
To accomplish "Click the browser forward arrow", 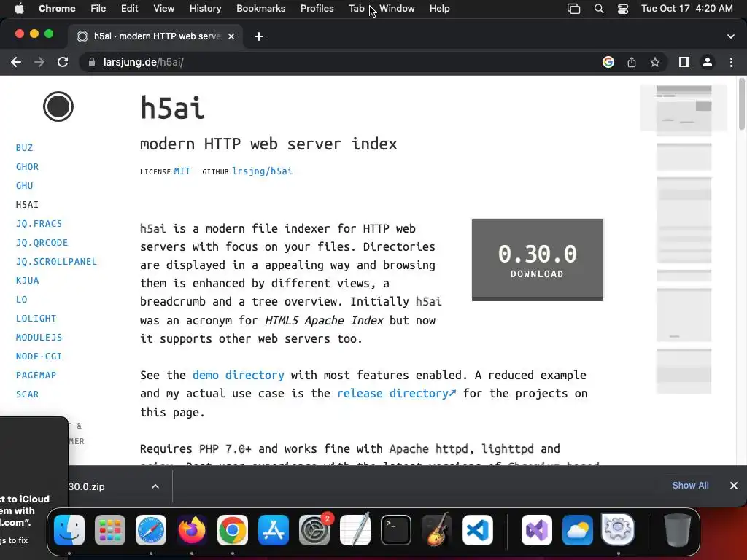I will coord(39,63).
